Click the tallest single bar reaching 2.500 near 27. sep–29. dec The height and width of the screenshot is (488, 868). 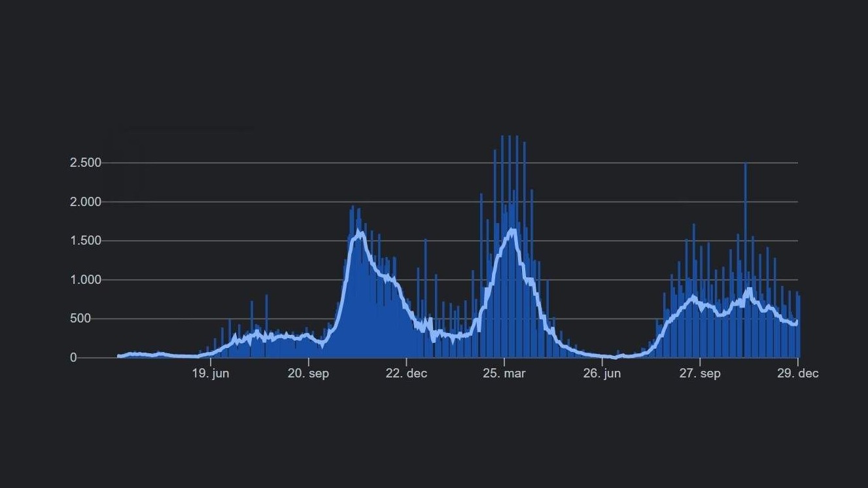tap(745, 260)
